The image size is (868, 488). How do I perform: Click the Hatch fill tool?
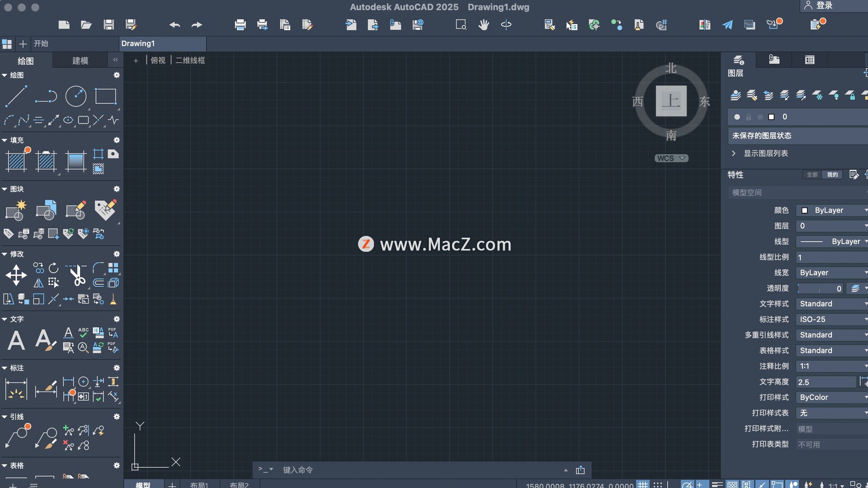[x=16, y=161]
